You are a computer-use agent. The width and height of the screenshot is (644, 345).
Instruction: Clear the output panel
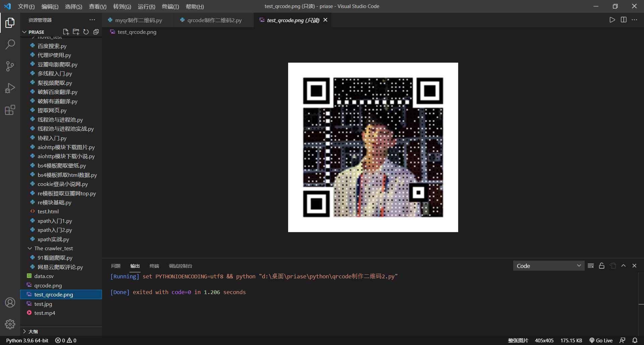pyautogui.click(x=591, y=266)
